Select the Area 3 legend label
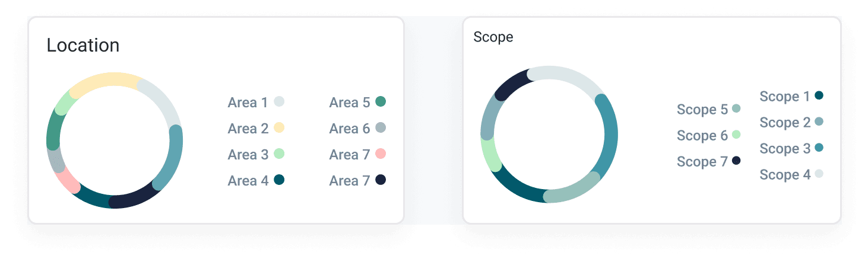 (248, 155)
